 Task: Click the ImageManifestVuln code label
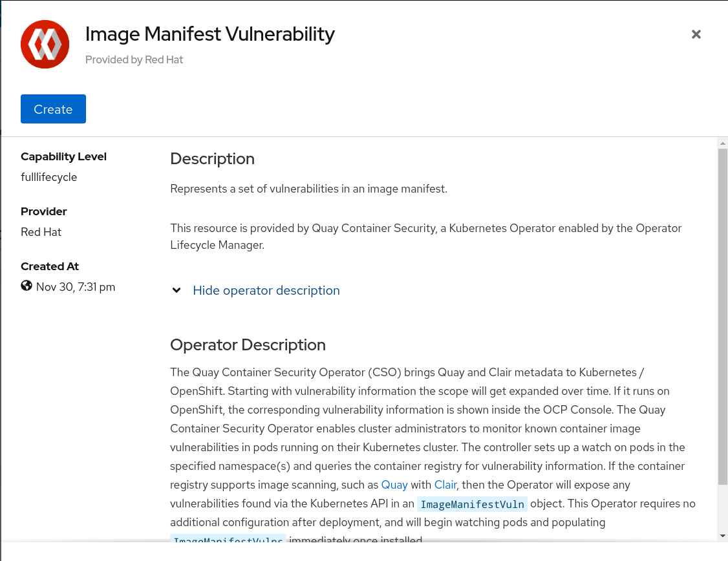[472, 504]
